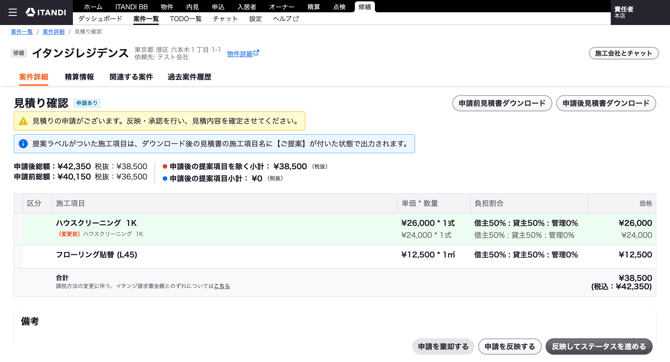Click 反映してステータスを進める button
670x362 pixels.
click(599, 347)
